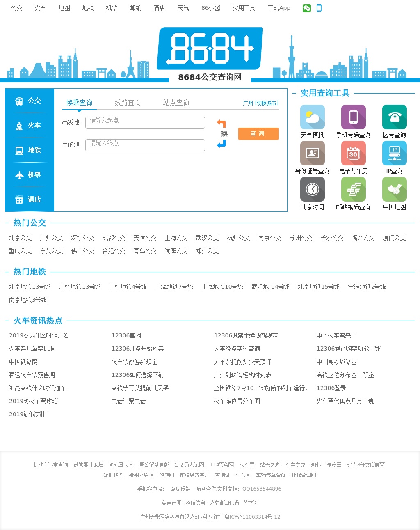
Task: Open the 深圳地图 footer link
Action: 114,475
